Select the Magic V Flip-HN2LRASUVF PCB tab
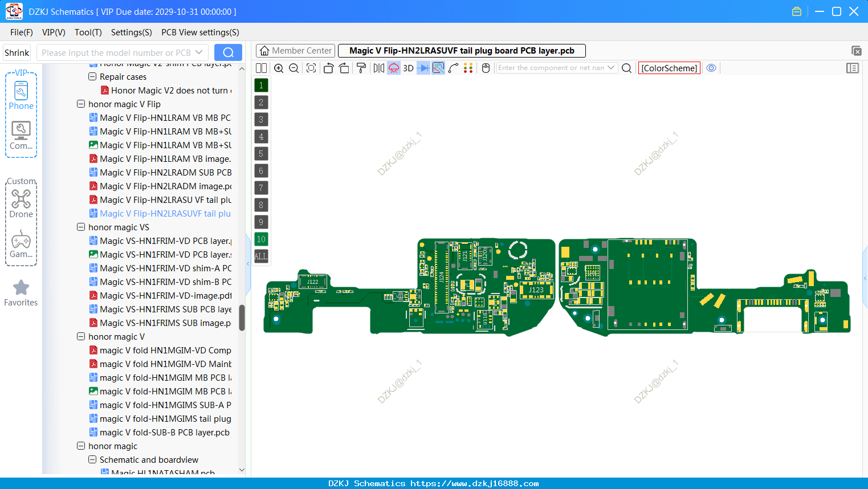Screen dimensions: 868x489 point(462,51)
